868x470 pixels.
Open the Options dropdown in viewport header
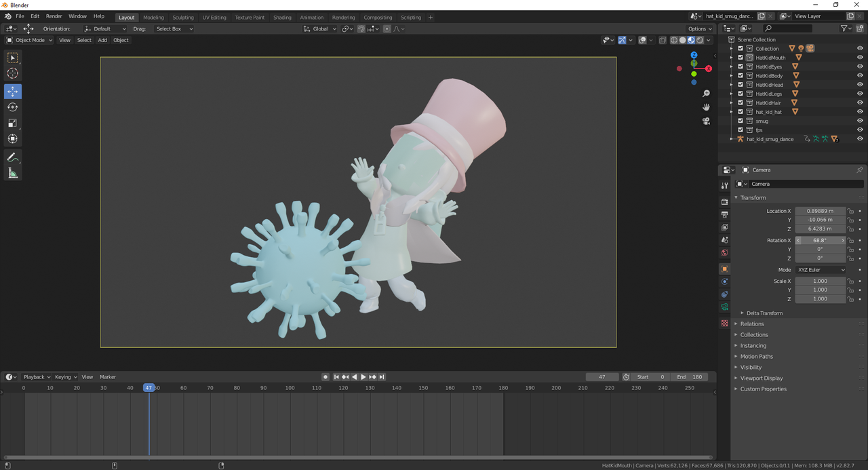(x=700, y=29)
